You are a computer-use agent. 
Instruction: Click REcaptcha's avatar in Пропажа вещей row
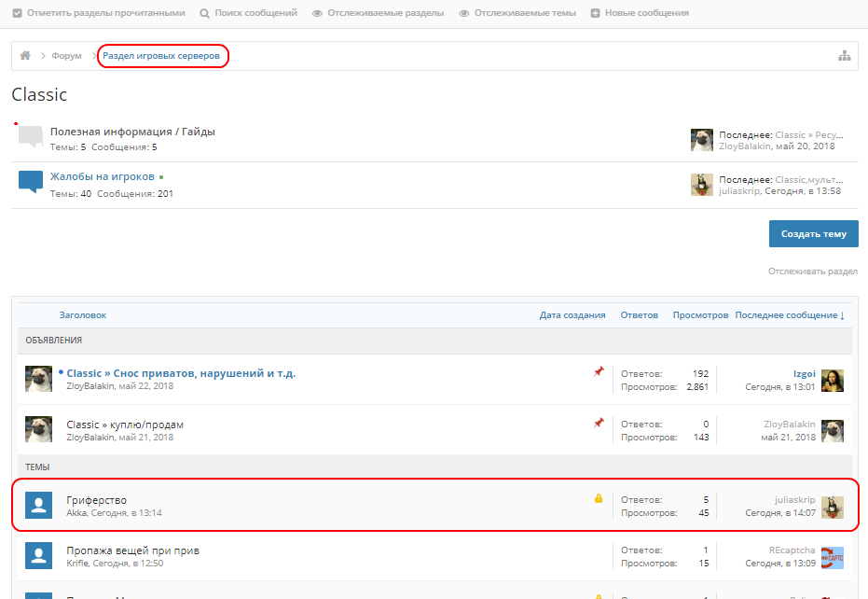coord(832,557)
